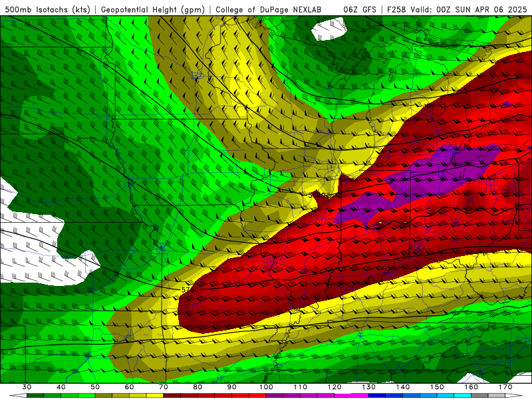The height and width of the screenshot is (399, 532).
Task: Click the 5640 height contour label
Action: (x=317, y=196)
